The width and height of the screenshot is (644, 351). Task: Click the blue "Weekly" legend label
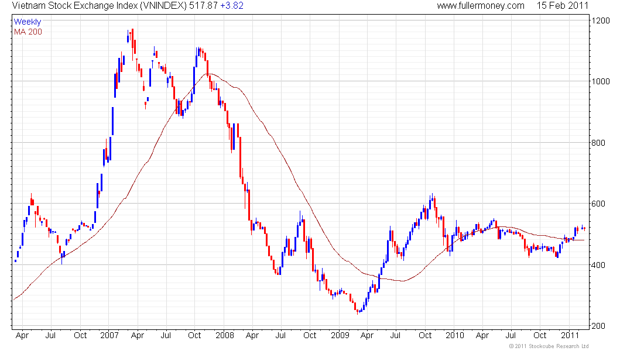[x=28, y=22]
